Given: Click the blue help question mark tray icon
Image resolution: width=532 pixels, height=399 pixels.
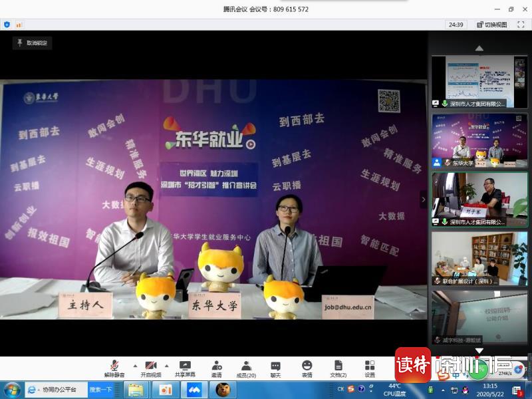Looking at the screenshot, I should coord(361,389).
